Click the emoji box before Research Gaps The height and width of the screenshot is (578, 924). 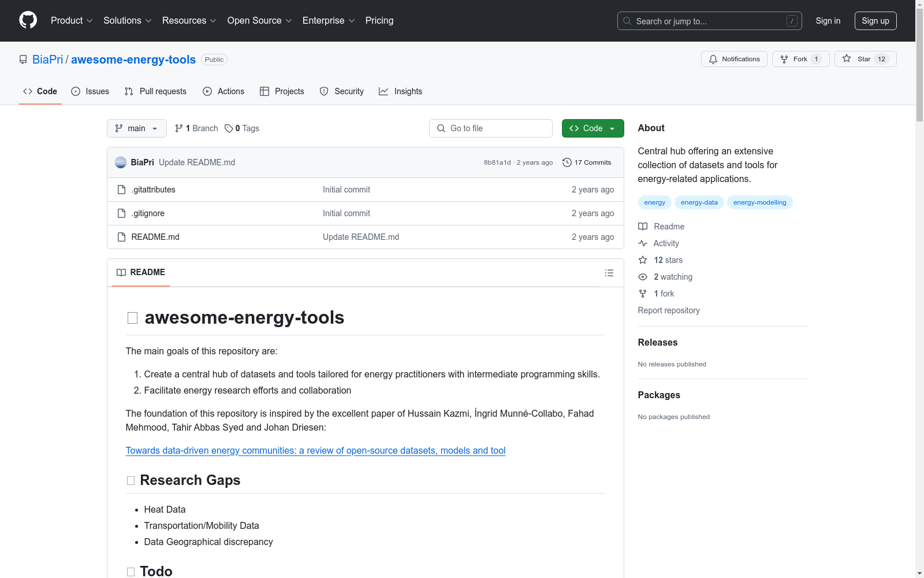pos(131,481)
